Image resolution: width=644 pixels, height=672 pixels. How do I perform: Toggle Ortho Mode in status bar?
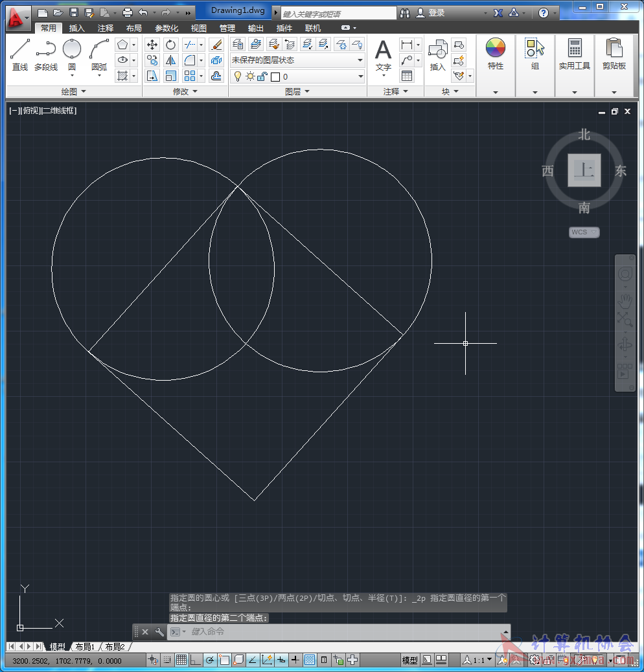(196, 660)
